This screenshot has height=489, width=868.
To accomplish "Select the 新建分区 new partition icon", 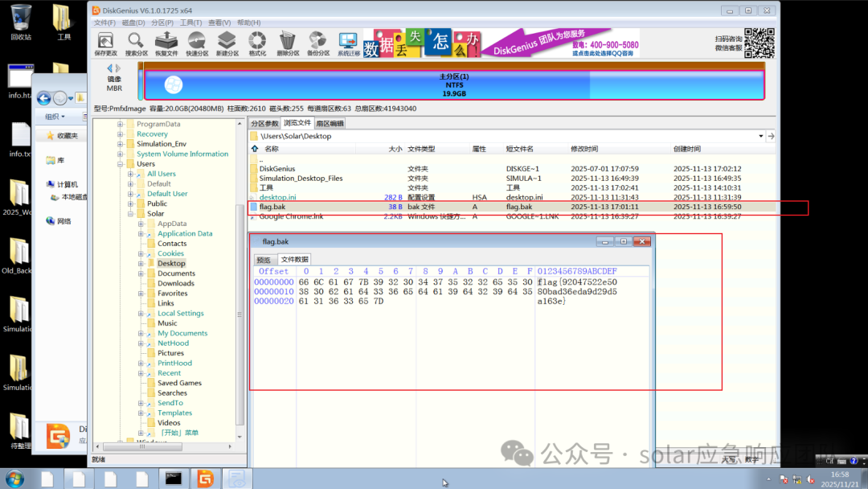I will click(227, 43).
